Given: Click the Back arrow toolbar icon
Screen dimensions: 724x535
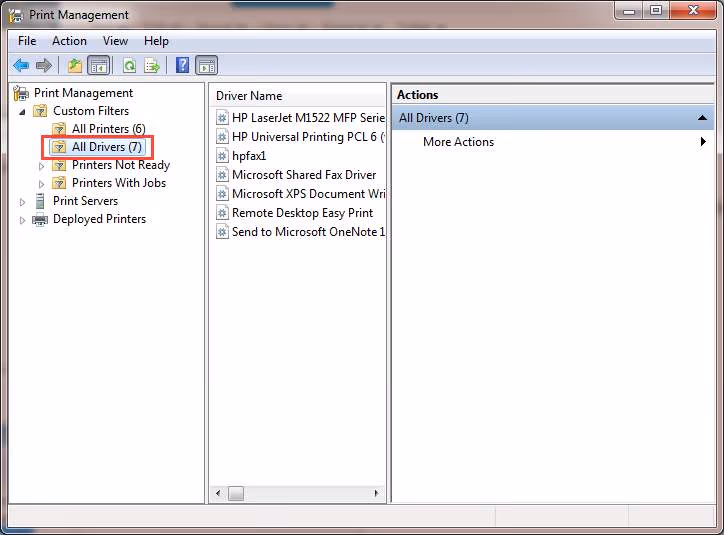Looking at the screenshot, I should [x=21, y=66].
